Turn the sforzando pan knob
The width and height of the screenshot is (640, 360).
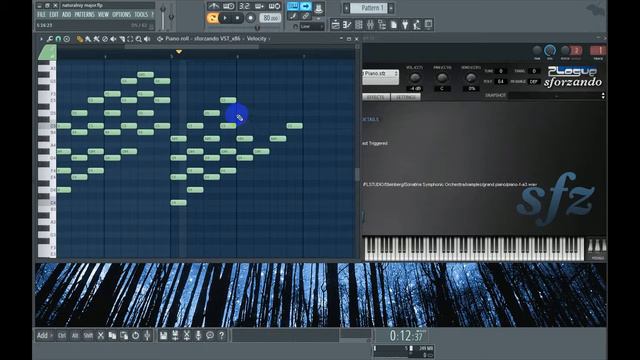pos(442,77)
